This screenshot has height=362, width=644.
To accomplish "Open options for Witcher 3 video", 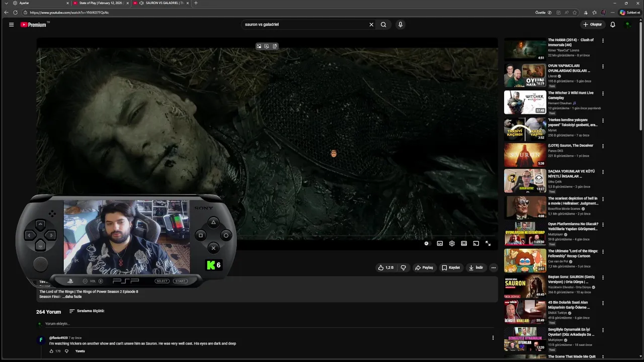I will pyautogui.click(x=603, y=94).
